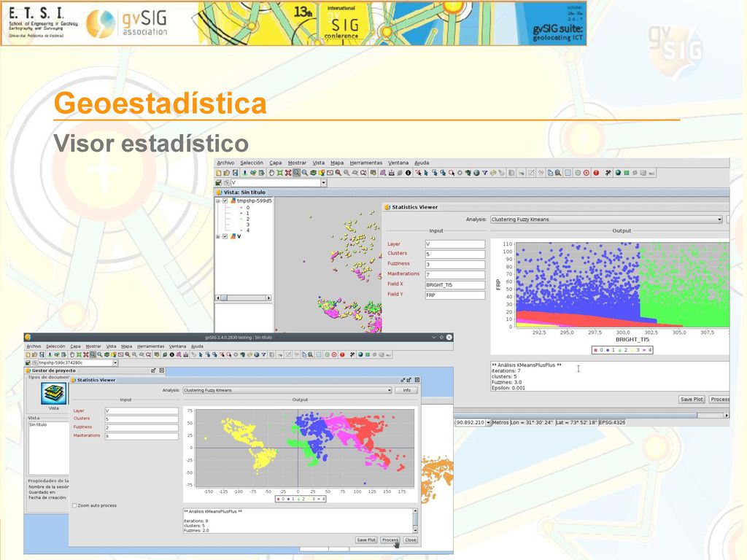Toggle V layer visibility checkbox in TOC
Screen dimensions: 747x560
coord(225,236)
